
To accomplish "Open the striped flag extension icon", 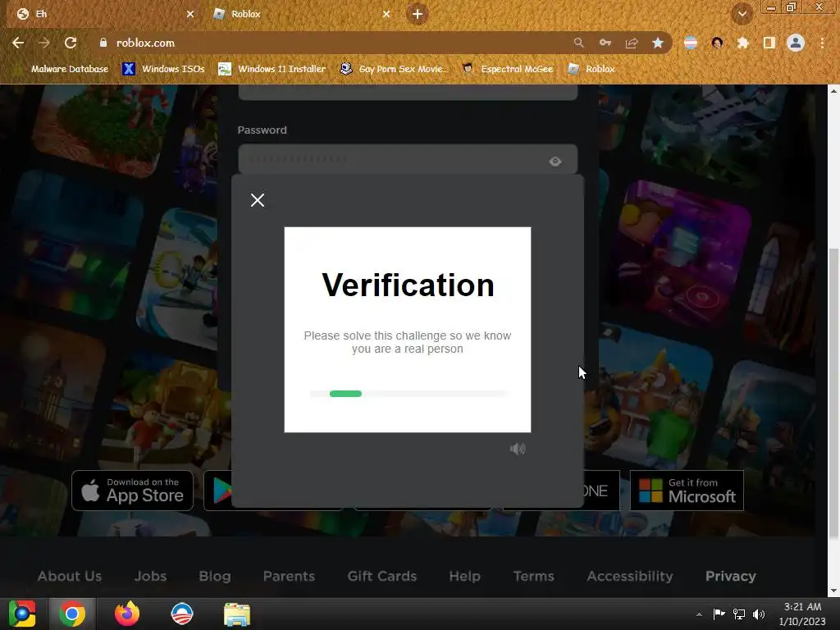I will tap(691, 43).
